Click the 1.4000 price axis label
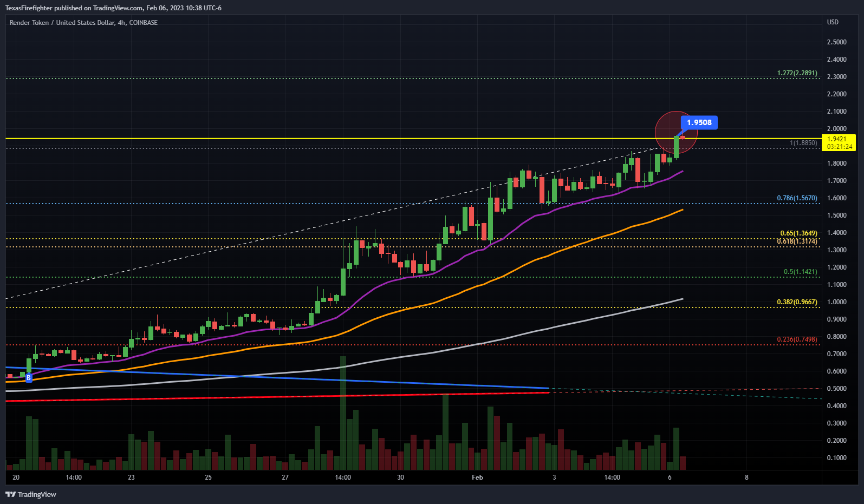The height and width of the screenshot is (504, 864). coord(837,233)
